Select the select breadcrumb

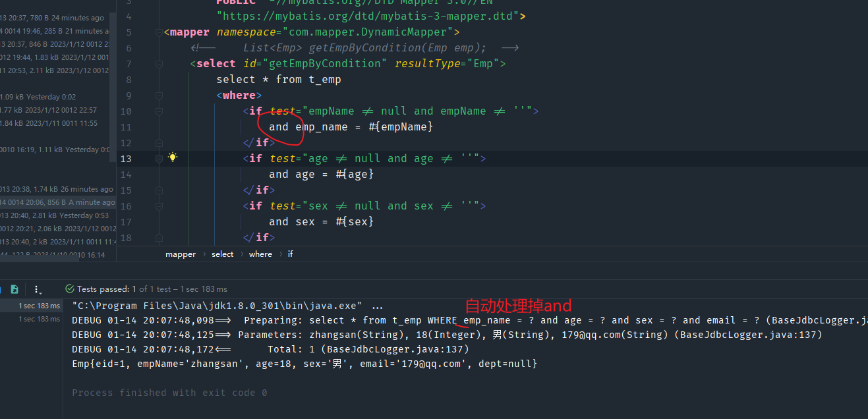pos(222,254)
